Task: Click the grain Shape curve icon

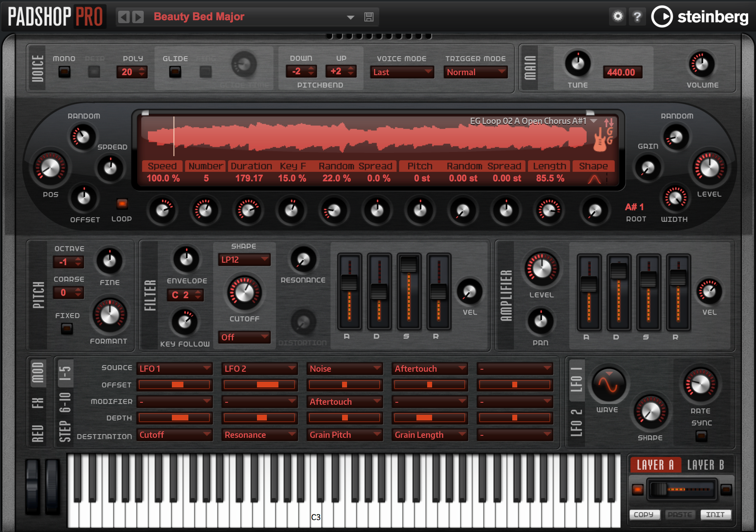Action: click(x=594, y=178)
